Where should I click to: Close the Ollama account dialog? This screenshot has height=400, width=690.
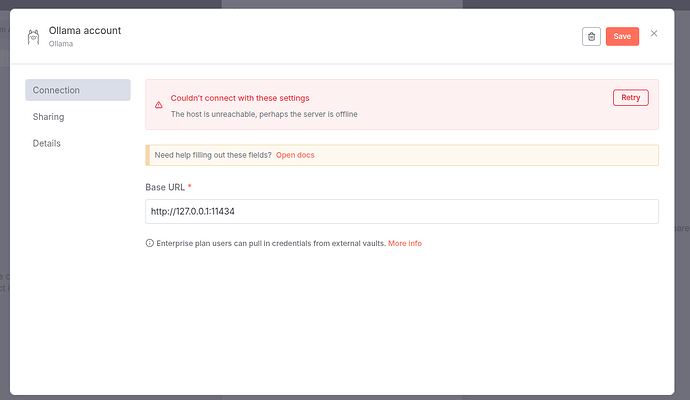(x=654, y=34)
